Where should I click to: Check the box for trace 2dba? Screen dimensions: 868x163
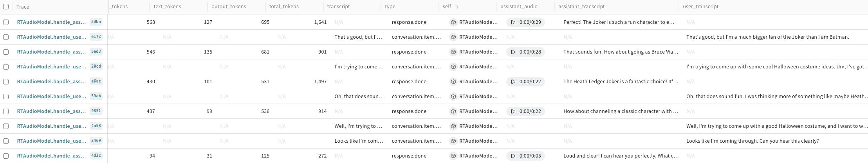click(6, 22)
